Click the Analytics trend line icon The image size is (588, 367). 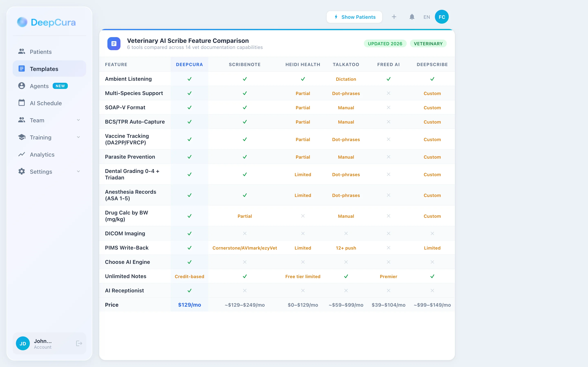pos(22,154)
